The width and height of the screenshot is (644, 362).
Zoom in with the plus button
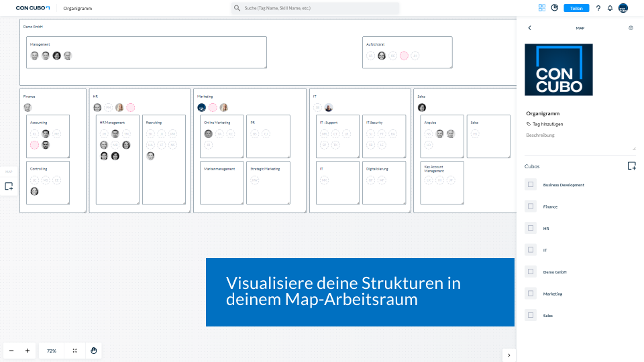pyautogui.click(x=28, y=351)
